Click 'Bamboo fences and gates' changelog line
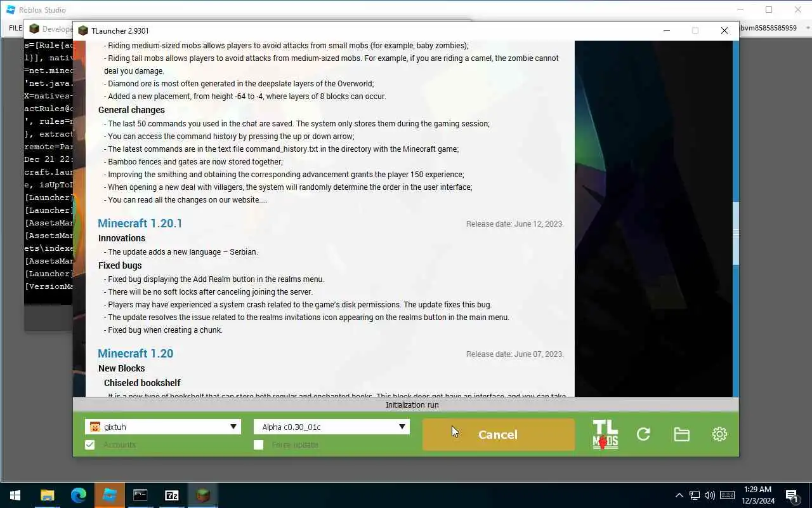Image resolution: width=812 pixels, height=508 pixels. (x=193, y=162)
